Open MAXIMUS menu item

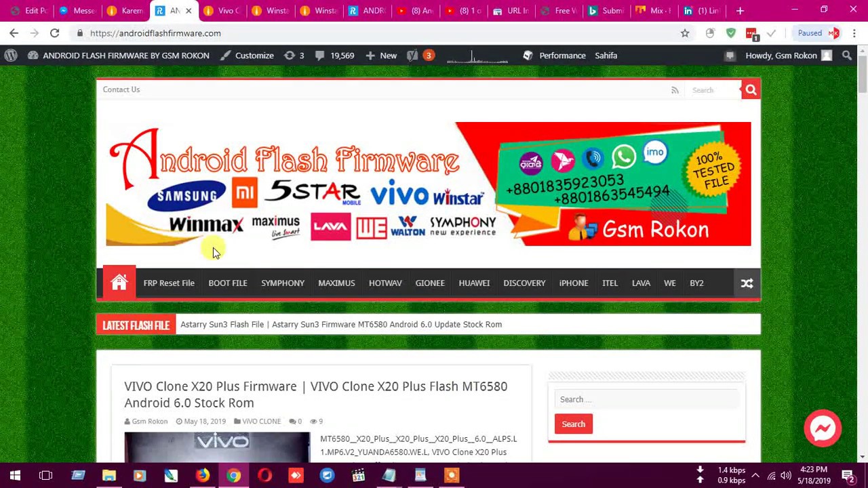pos(336,283)
